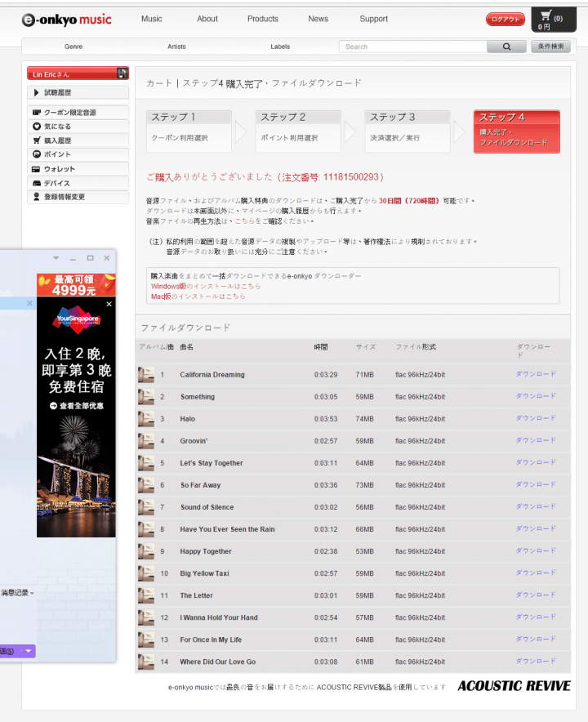Click album thumbnail for Big Yellow Taxi
The image size is (588, 722).
coord(146,573)
